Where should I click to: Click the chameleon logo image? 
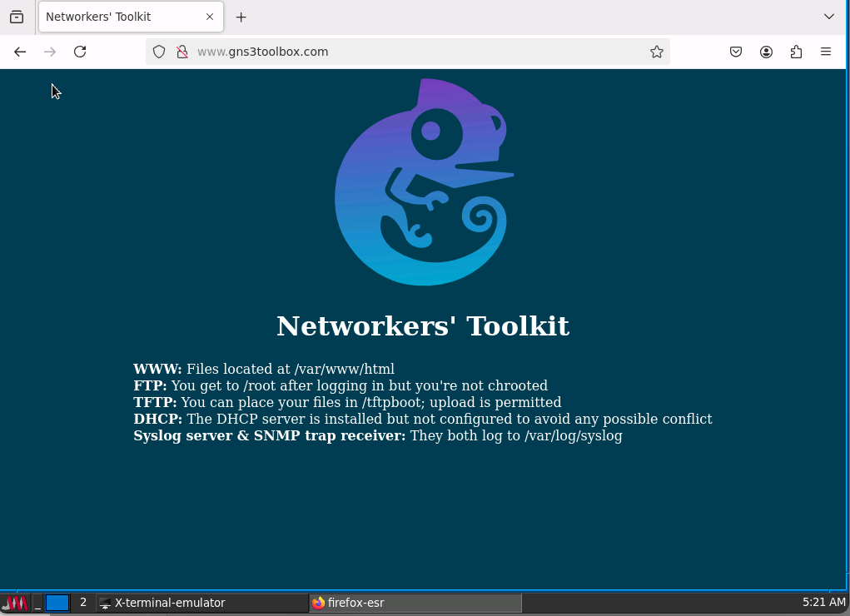[424, 181]
